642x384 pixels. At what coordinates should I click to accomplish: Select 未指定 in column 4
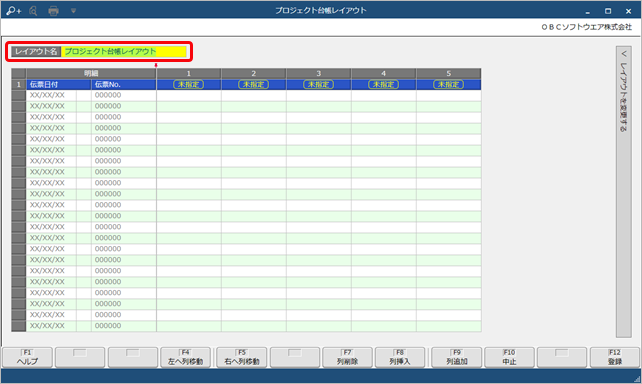[383, 84]
